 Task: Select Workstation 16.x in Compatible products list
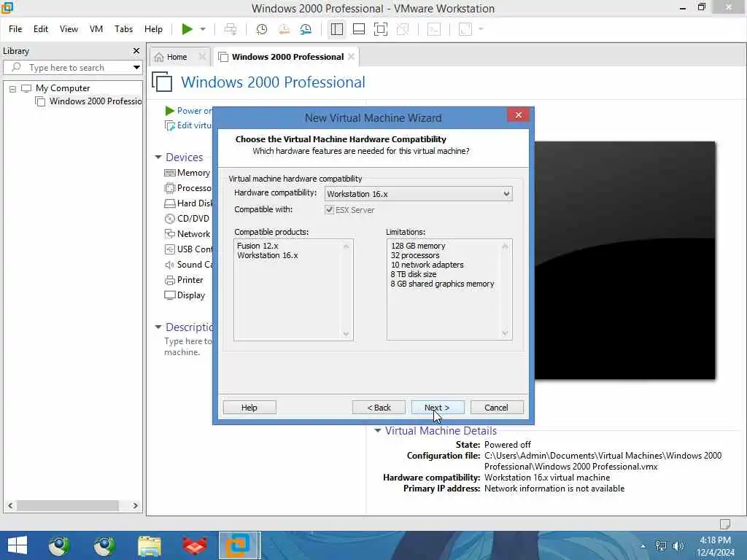click(x=267, y=255)
